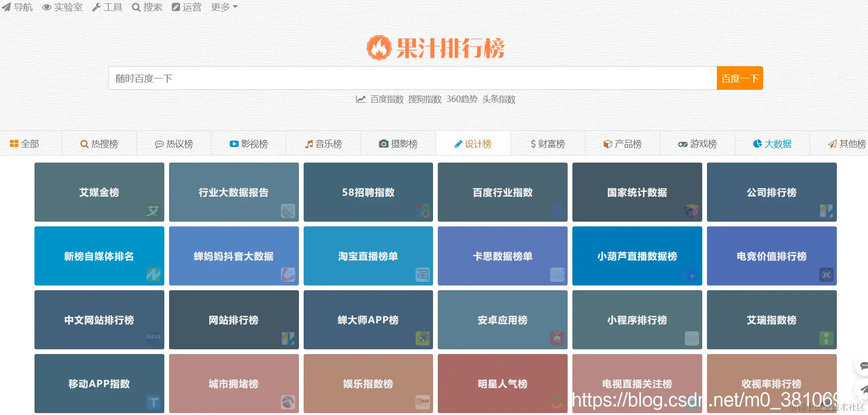Open the 移动APP指数 card
This screenshot has height=415, width=868.
pos(99,383)
